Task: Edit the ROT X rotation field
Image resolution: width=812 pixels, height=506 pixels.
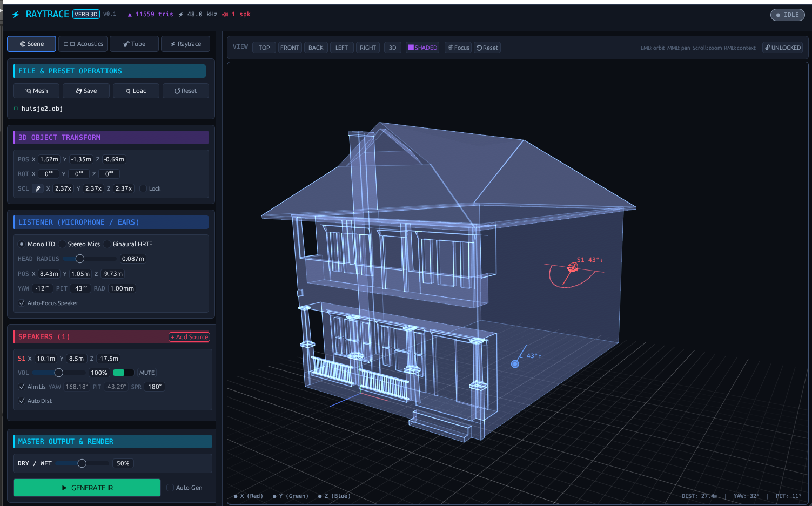Action: [49, 174]
